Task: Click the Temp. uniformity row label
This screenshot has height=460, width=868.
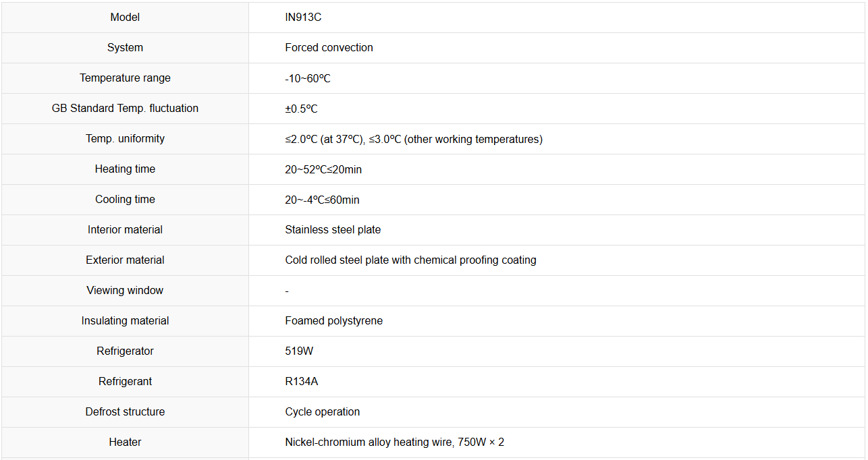Action: 125,139
